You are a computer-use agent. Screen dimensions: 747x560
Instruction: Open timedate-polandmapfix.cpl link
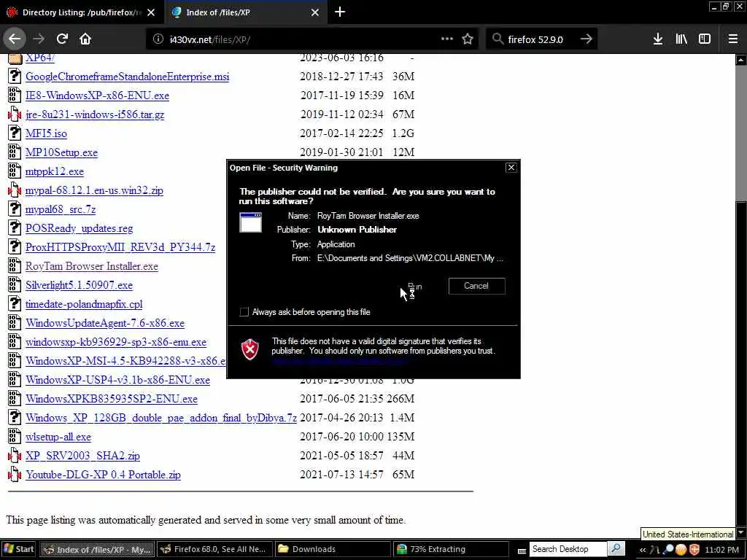(x=84, y=304)
